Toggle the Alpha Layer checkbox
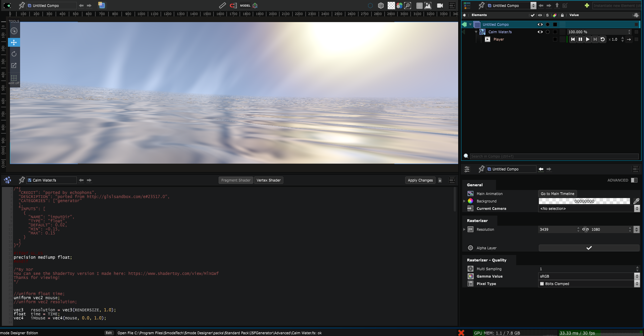 [589, 248]
